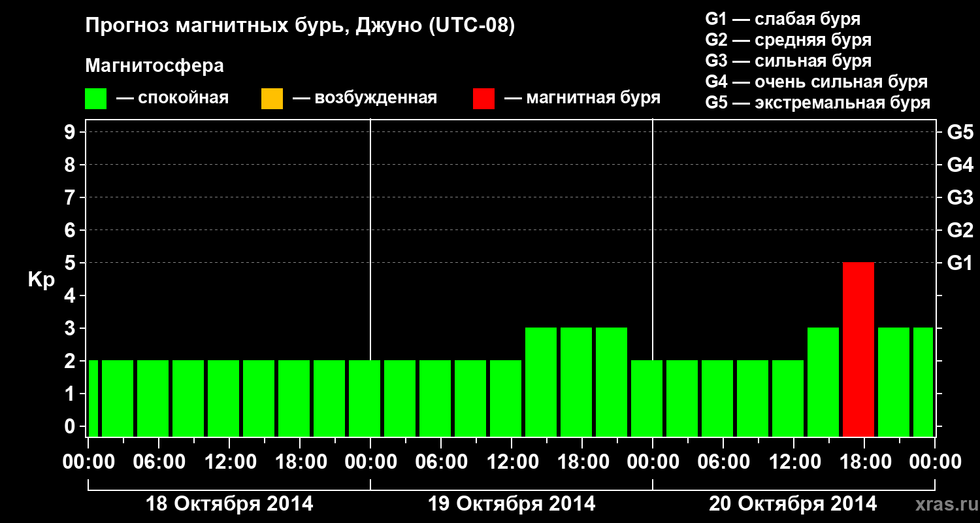Screen dimensions: 980x523
Task: Click the 'Магнитосфера' heading
Action: tap(154, 66)
